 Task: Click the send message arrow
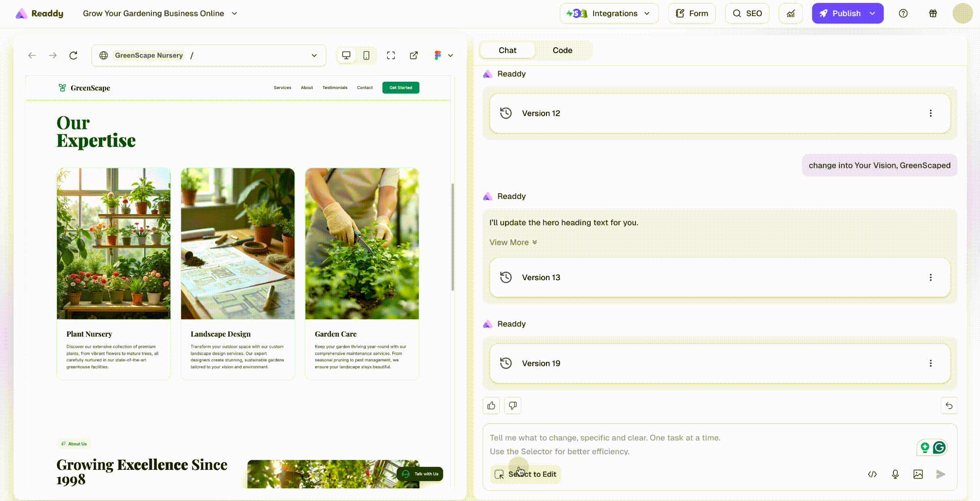[x=941, y=474]
